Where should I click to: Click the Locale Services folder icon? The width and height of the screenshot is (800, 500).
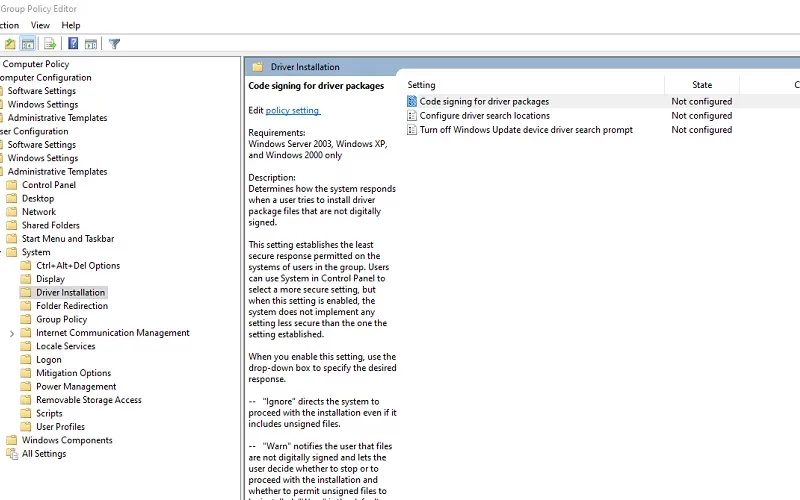coord(26,346)
